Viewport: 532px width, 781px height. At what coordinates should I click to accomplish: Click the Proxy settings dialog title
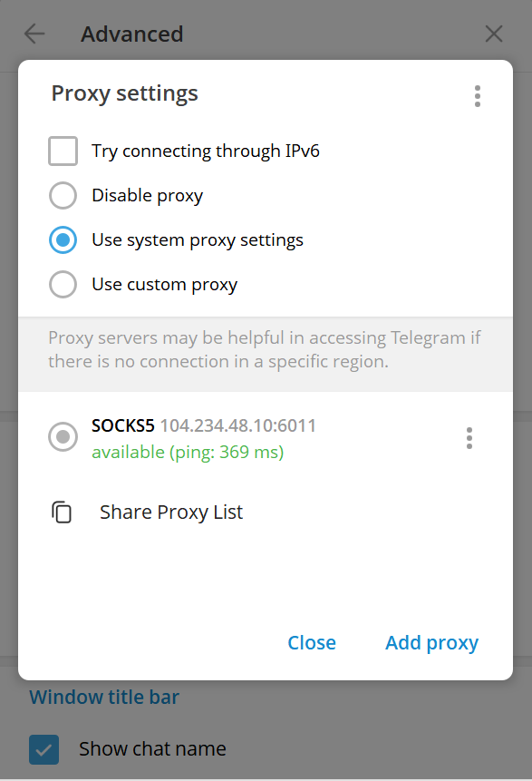[124, 93]
